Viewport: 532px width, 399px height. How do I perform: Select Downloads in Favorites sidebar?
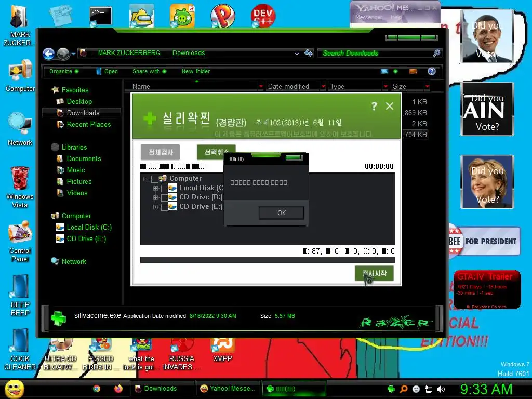coord(82,113)
